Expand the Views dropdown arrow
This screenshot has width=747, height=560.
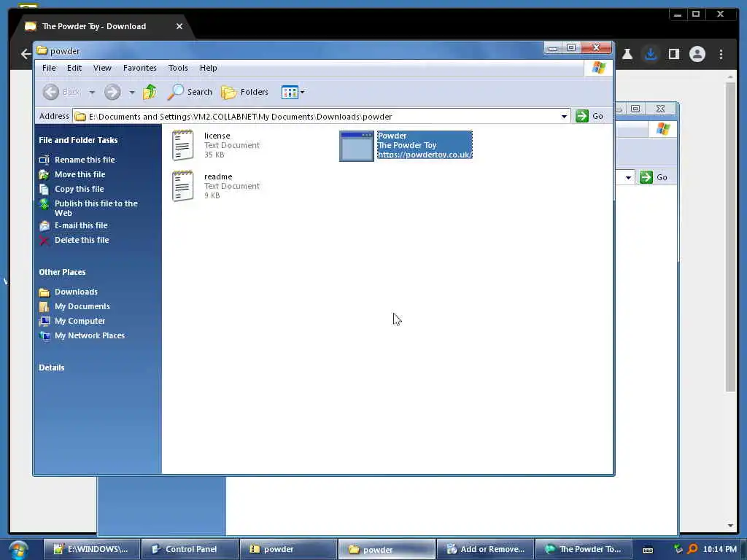303,92
